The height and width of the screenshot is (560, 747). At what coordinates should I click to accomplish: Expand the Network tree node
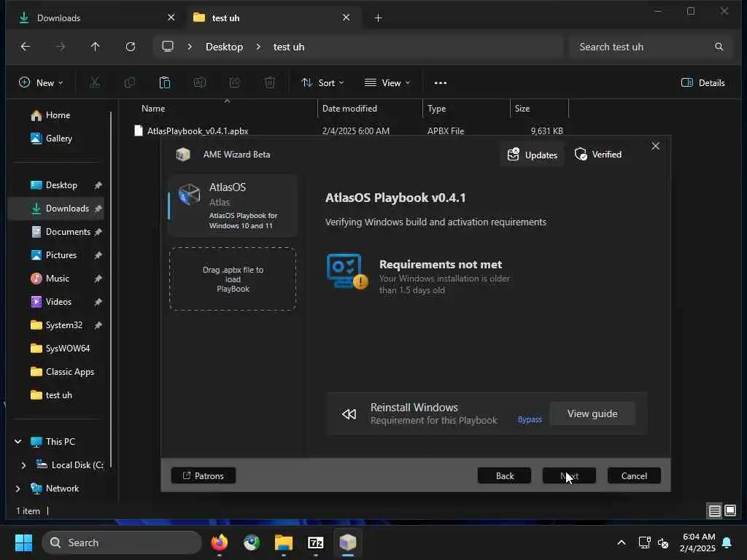click(18, 489)
